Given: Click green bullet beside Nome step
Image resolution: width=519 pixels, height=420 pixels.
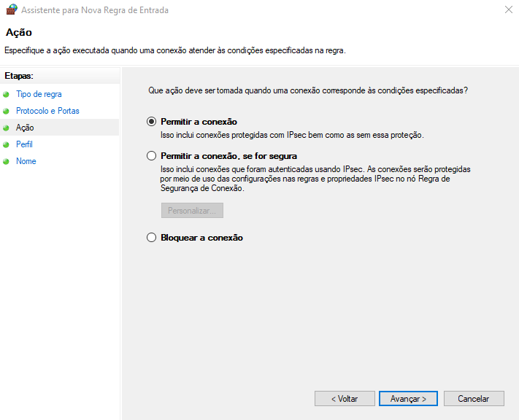Looking at the screenshot, I should 7,162.
